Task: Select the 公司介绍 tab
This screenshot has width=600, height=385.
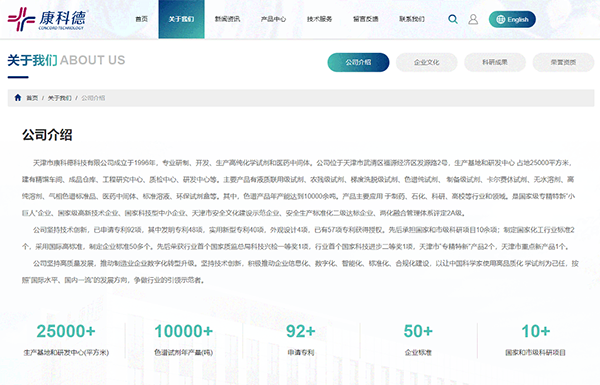Action: click(358, 62)
